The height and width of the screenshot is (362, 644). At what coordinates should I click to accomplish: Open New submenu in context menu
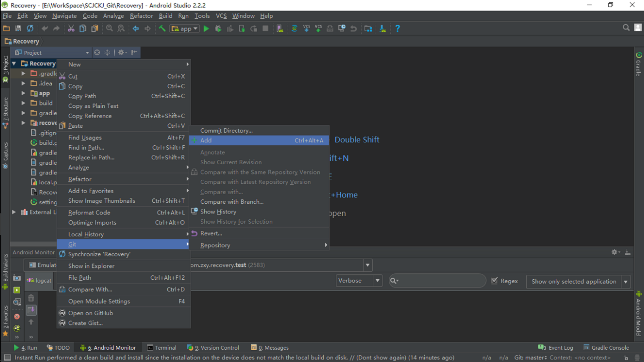point(123,64)
